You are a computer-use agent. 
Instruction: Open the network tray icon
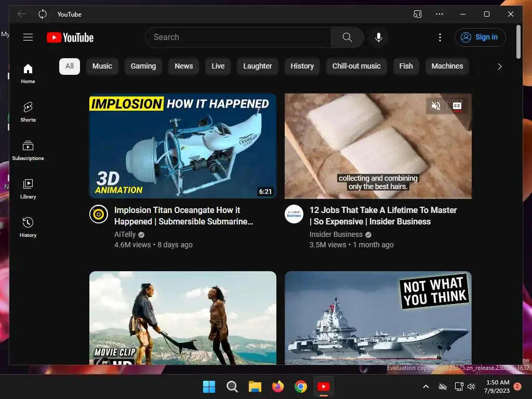point(459,387)
